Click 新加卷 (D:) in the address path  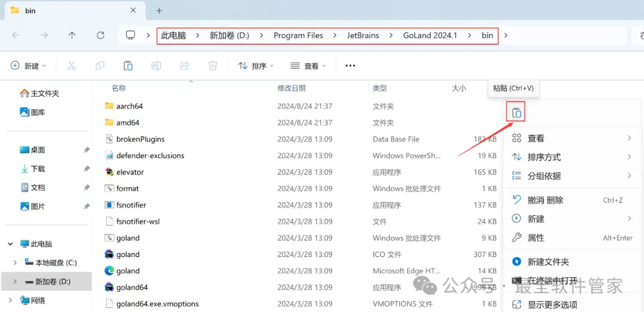[229, 35]
